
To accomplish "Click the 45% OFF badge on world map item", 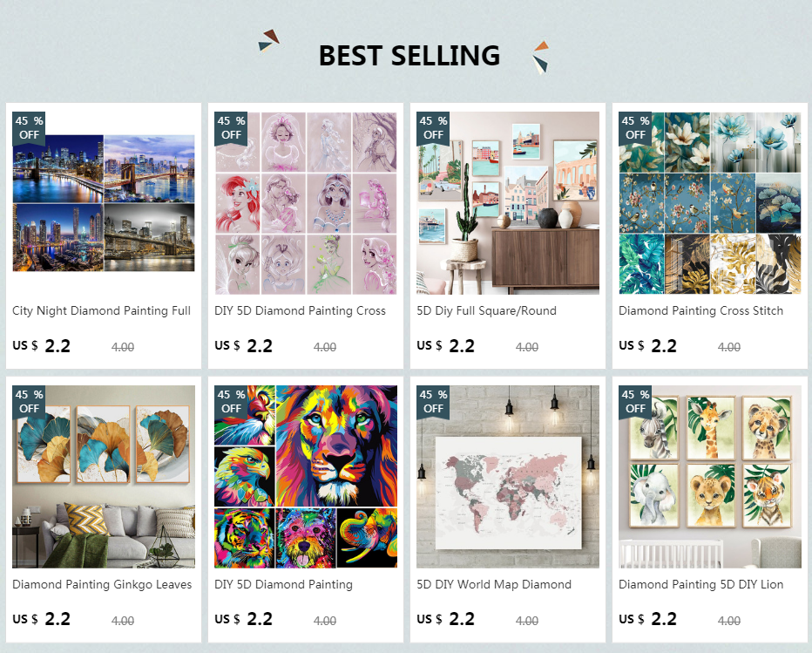I will coord(433,402).
